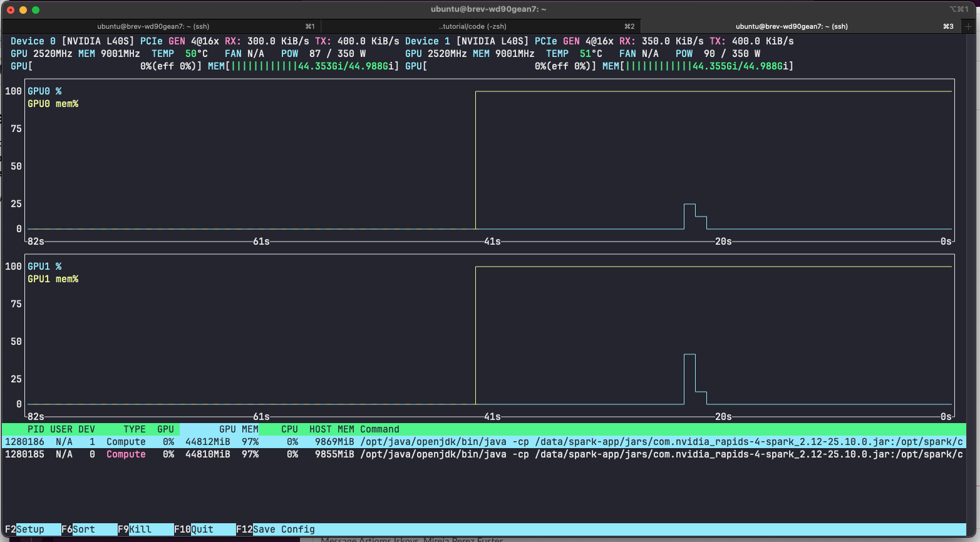
Task: Click the highlighted GPU MEM column header
Action: [x=219, y=429]
